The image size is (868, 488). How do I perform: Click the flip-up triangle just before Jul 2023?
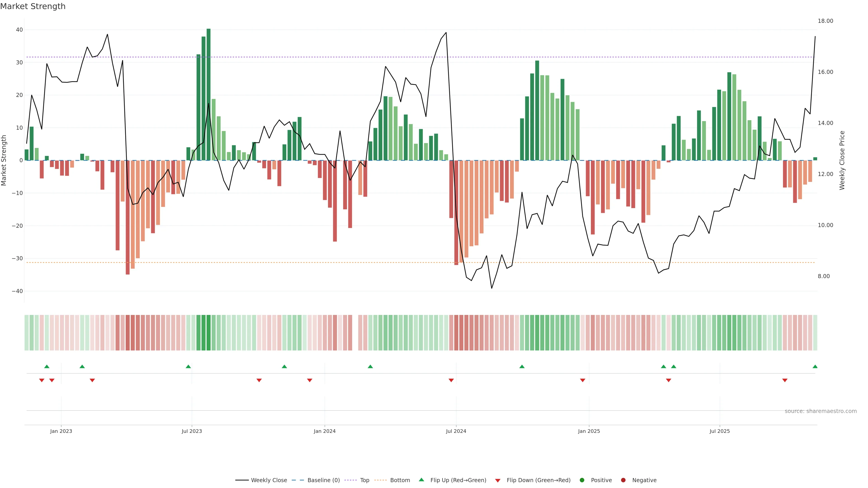pos(188,366)
